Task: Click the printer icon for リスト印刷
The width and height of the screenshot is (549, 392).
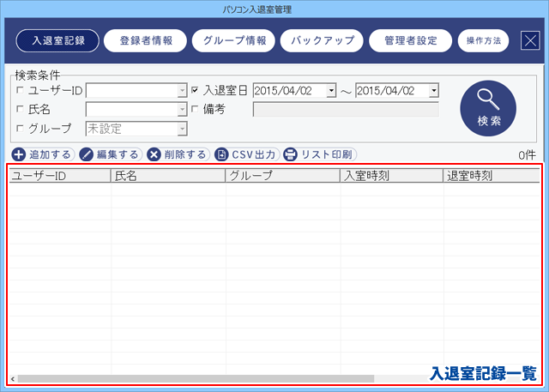Action: point(290,154)
